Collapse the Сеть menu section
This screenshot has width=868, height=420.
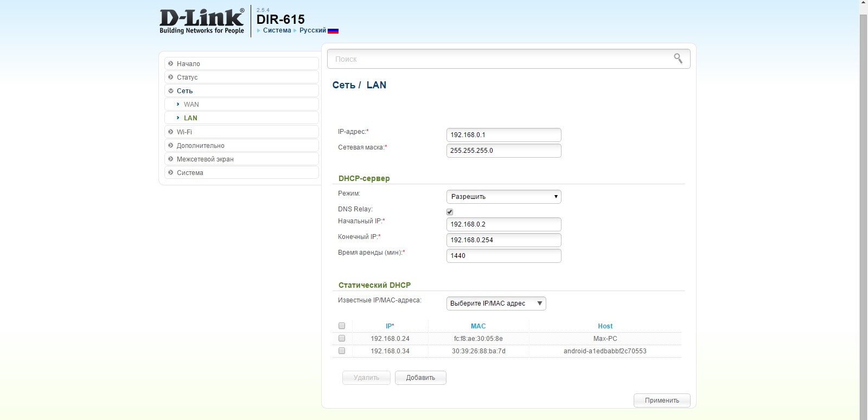click(x=241, y=91)
